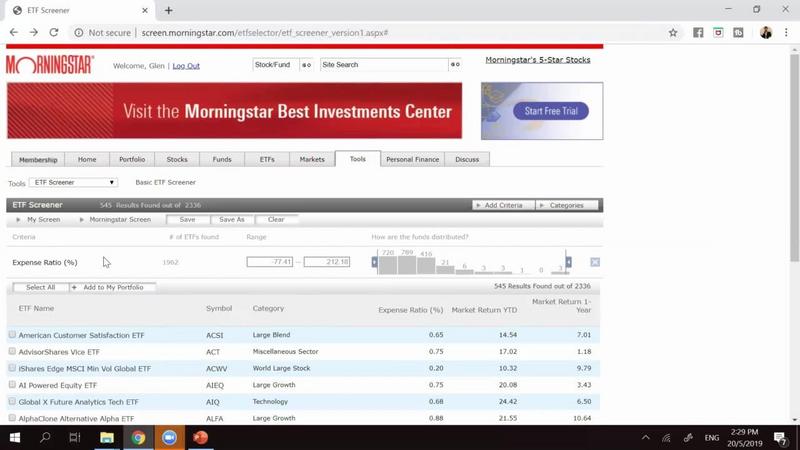
Task: Check the AdvisorShares Vice ETF box
Action: [x=12, y=352]
